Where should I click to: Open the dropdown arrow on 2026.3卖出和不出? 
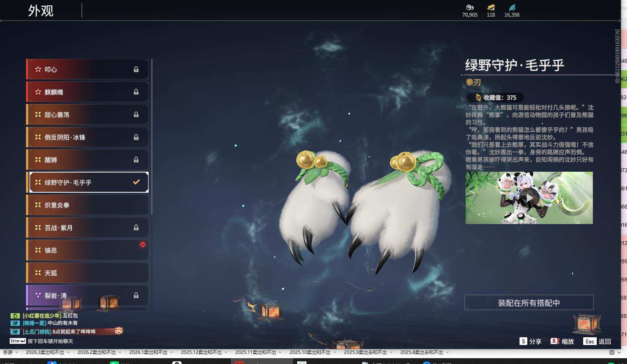coord(68,352)
